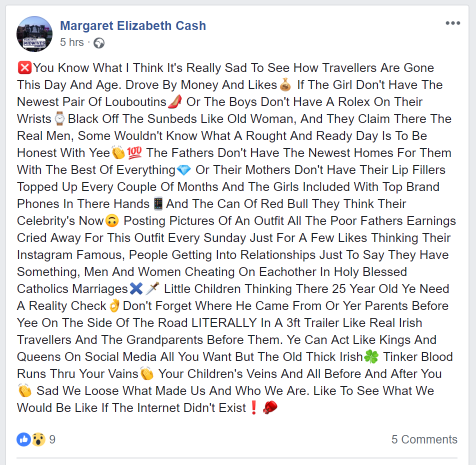Click the thumbs-up Like reaction icon
Screen dimensions: 476x465
click(x=23, y=439)
